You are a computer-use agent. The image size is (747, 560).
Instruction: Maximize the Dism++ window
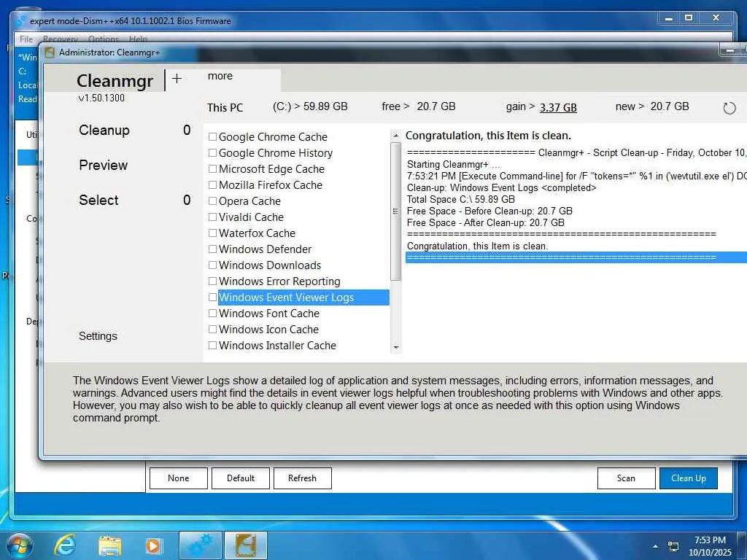pos(689,17)
